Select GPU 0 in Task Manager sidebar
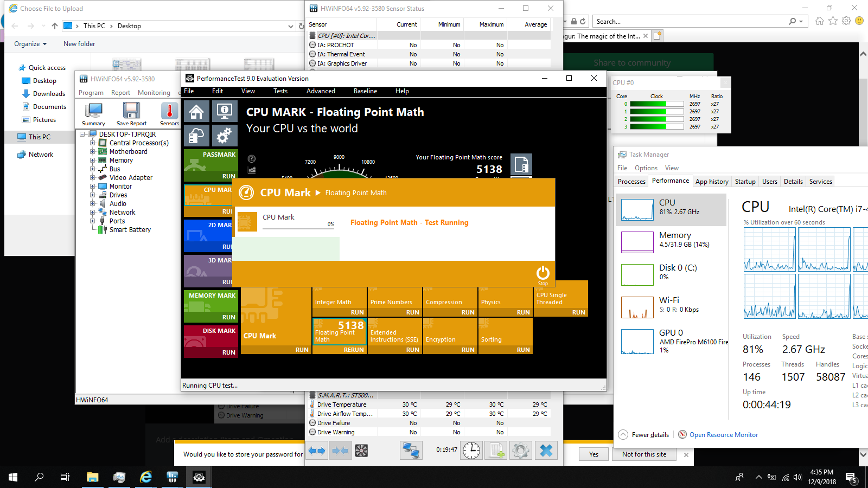Image resolution: width=868 pixels, height=488 pixels. tap(671, 341)
